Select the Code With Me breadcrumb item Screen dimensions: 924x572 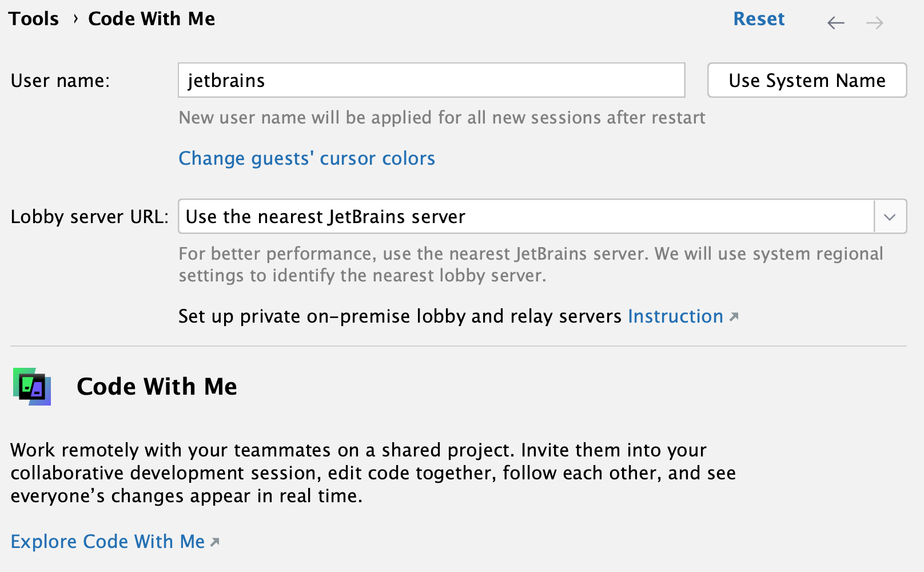pyautogui.click(x=152, y=19)
